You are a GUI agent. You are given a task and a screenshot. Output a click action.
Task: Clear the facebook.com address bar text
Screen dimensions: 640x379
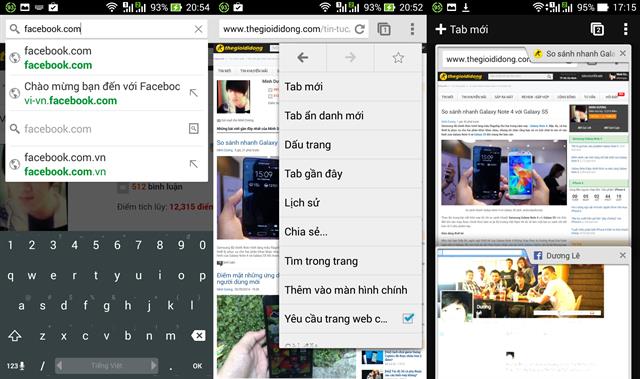198,29
